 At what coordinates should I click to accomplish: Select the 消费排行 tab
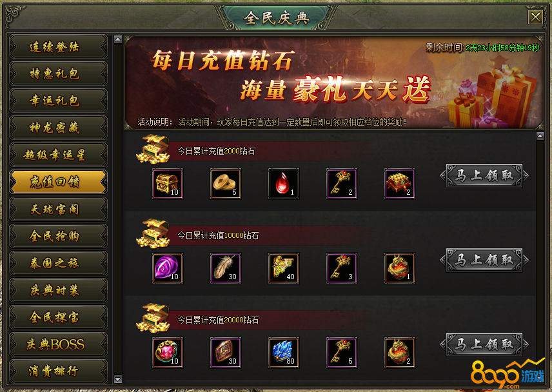(x=58, y=371)
